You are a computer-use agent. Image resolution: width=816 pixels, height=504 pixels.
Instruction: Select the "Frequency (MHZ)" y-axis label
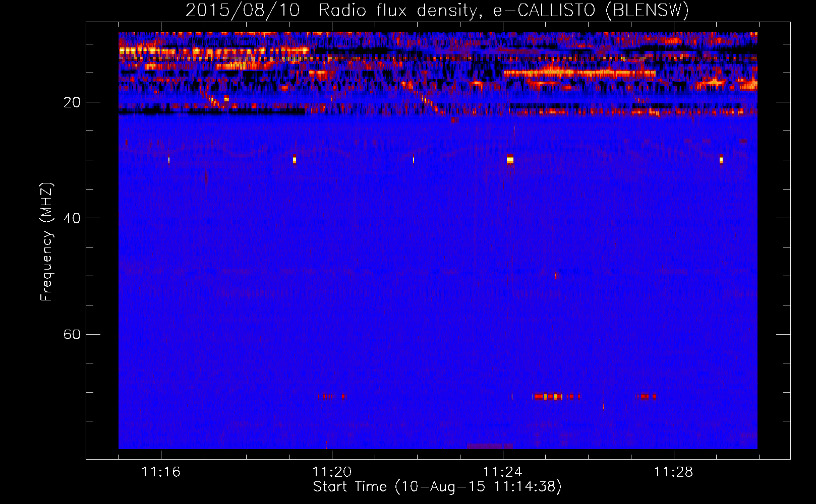(46, 242)
